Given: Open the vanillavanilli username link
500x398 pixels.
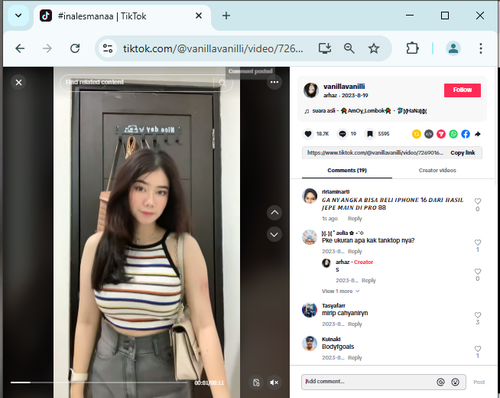Looking at the screenshot, I should [x=344, y=86].
